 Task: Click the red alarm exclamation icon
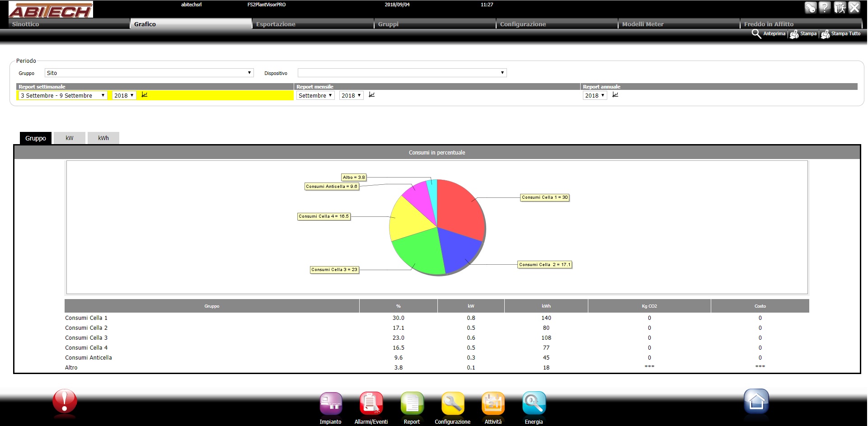(65, 401)
